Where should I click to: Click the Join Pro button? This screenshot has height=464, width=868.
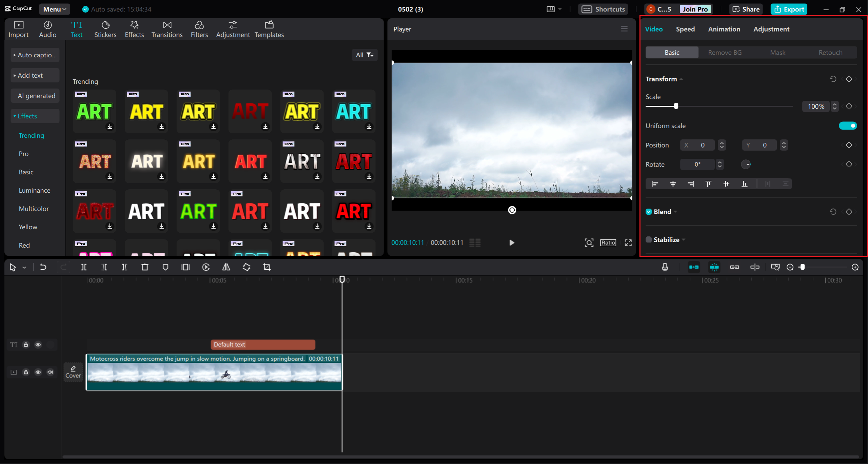pos(695,9)
